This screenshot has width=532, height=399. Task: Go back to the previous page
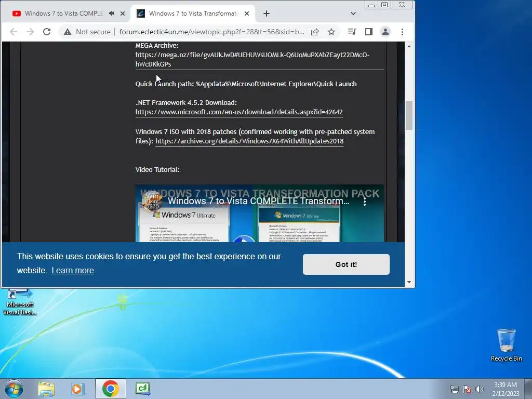point(13,32)
